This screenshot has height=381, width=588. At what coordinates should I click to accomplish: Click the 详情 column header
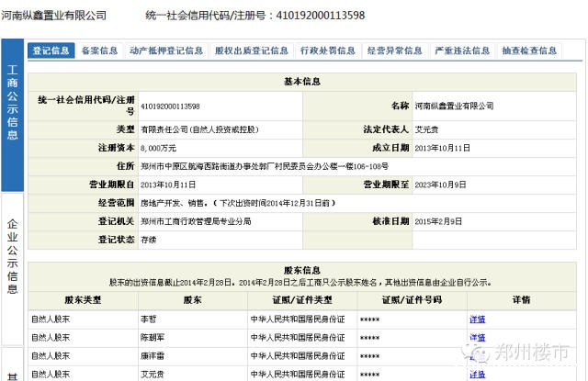[521, 300]
